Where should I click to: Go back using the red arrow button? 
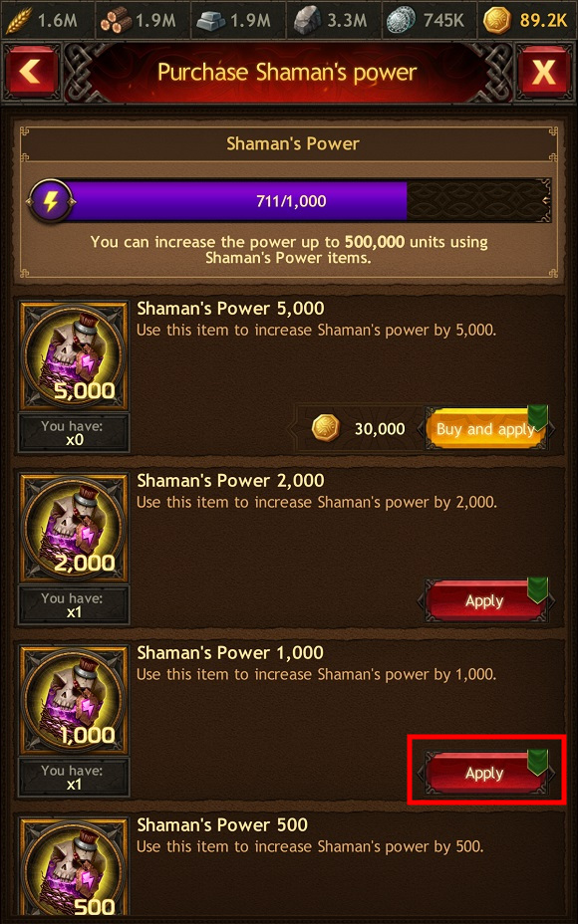click(31, 73)
